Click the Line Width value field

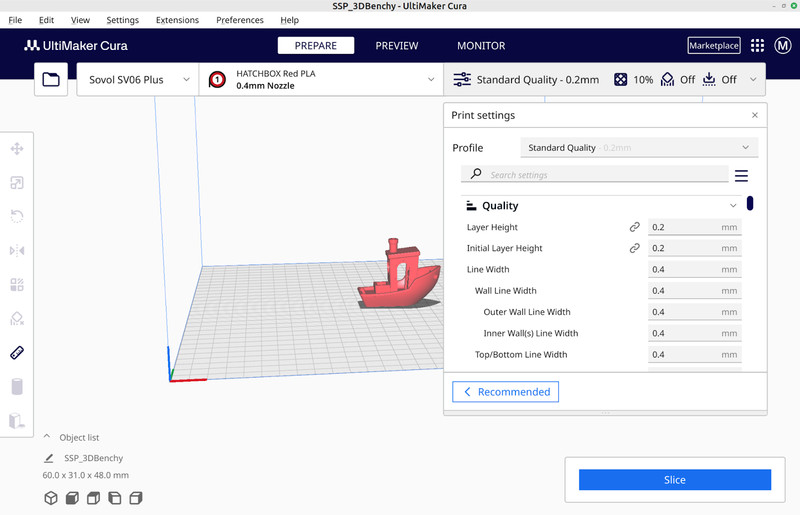[x=694, y=269]
